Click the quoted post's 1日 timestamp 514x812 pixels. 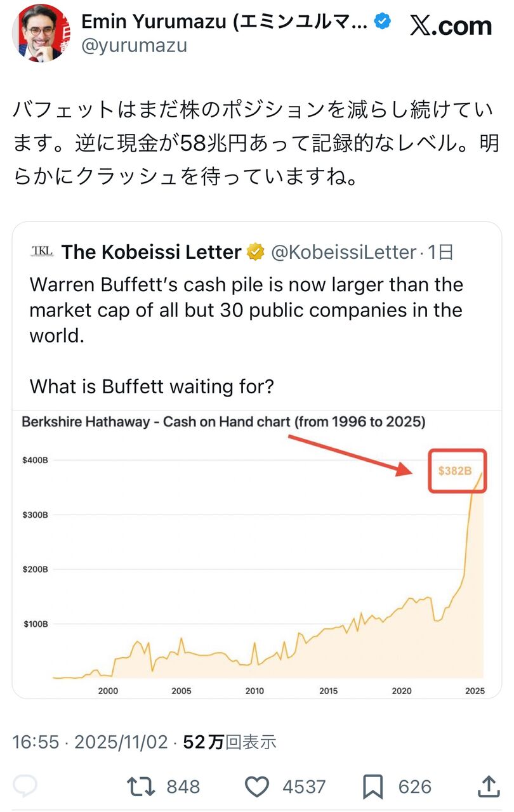(441, 252)
